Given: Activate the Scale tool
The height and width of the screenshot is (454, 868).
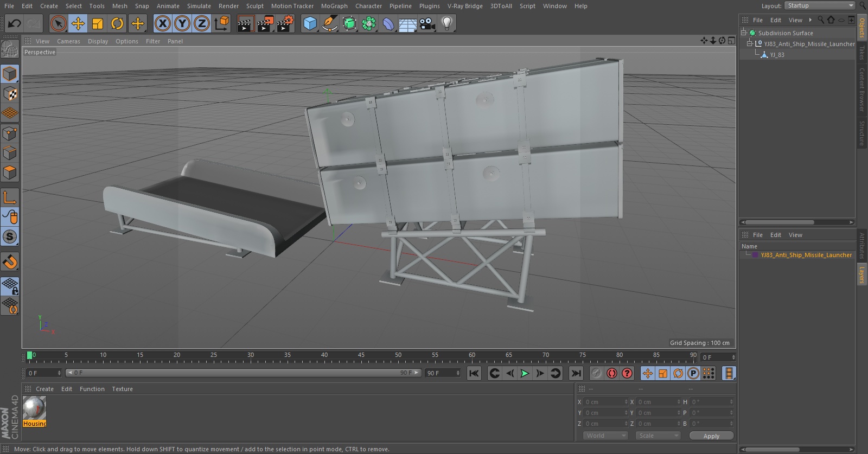Looking at the screenshot, I should (x=98, y=23).
